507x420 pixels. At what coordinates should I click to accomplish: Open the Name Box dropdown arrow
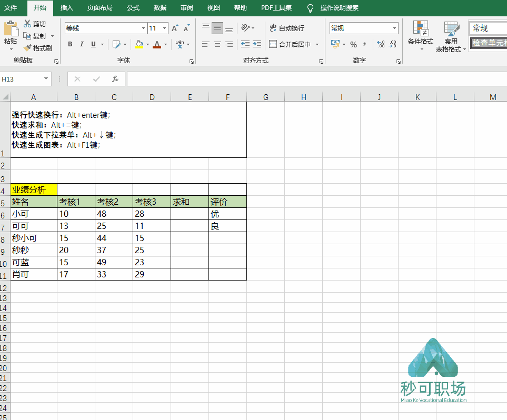pyautogui.click(x=46, y=78)
